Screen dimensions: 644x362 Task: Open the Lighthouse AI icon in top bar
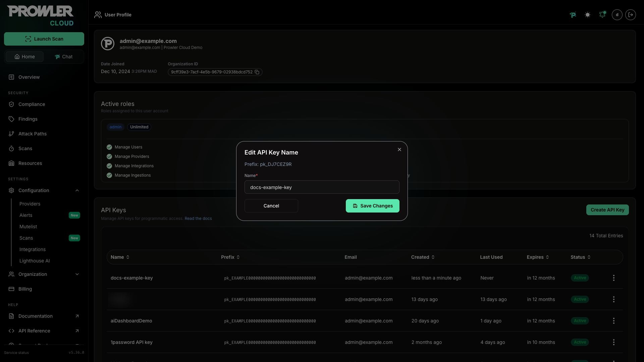tap(573, 15)
